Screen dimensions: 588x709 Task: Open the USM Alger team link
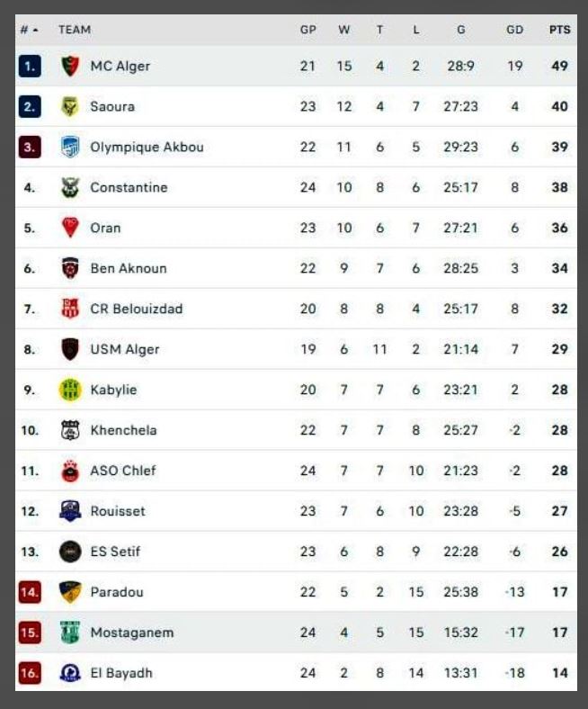click(125, 349)
